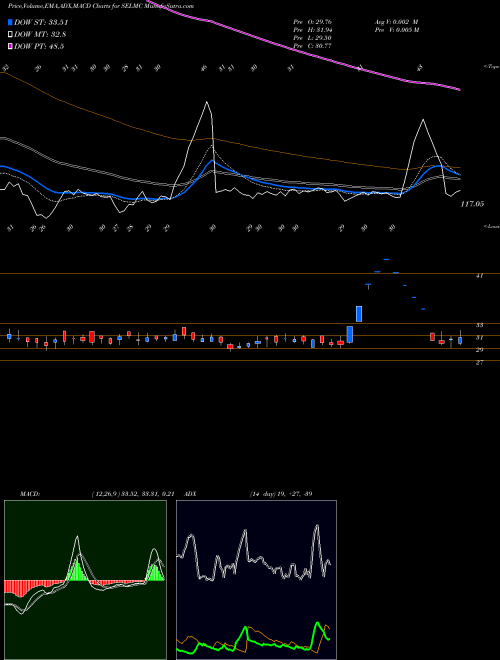Click the large blue candle near 33
500x660 pixels.
coord(349,335)
